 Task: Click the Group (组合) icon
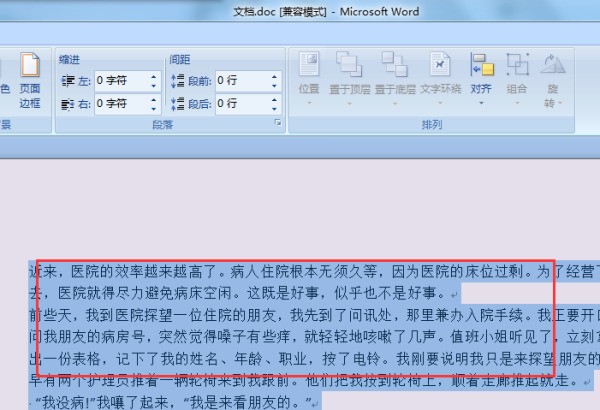click(x=517, y=64)
